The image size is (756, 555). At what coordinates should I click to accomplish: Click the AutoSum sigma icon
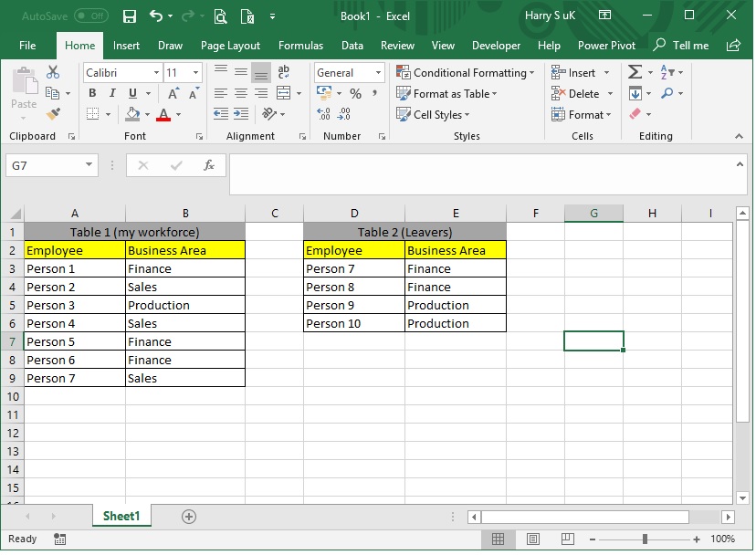(635, 72)
